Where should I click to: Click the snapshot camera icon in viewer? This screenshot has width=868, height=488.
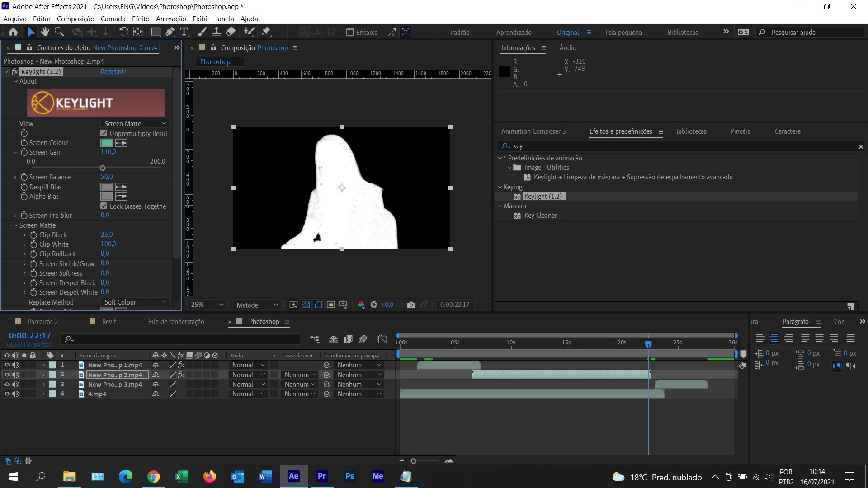pos(410,305)
